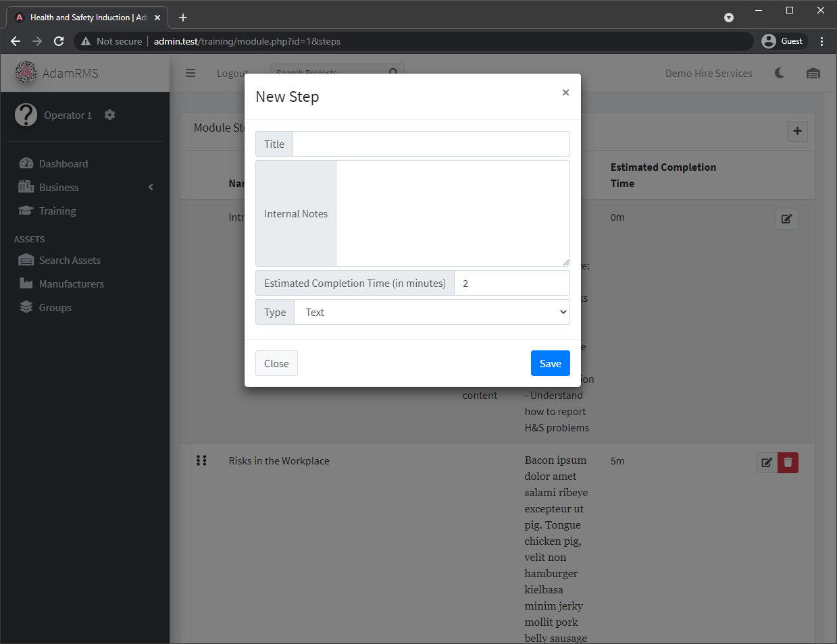Select the Search Assets sidebar icon
The width and height of the screenshot is (837, 644).
26,260
